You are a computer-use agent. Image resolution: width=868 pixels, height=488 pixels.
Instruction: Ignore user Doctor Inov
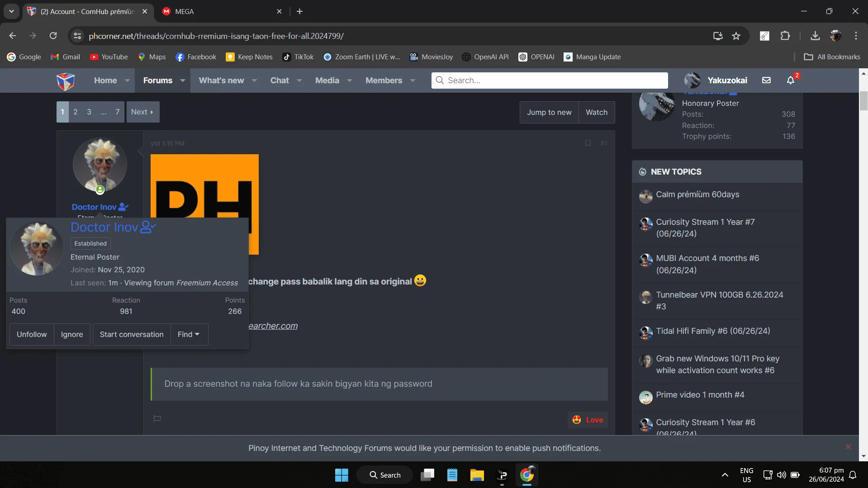[72, 335]
